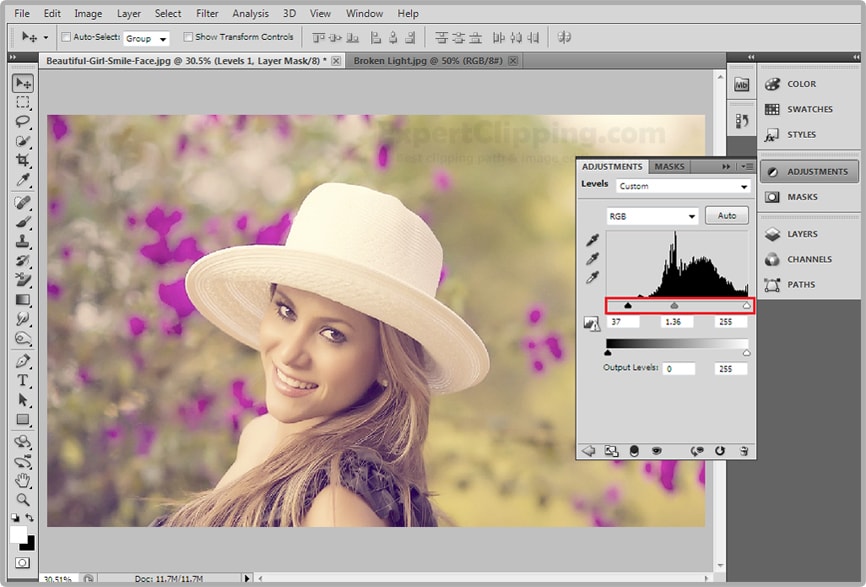Screen dimensions: 866x587
Task: Select the Horizontal Type tool
Action: point(22,381)
